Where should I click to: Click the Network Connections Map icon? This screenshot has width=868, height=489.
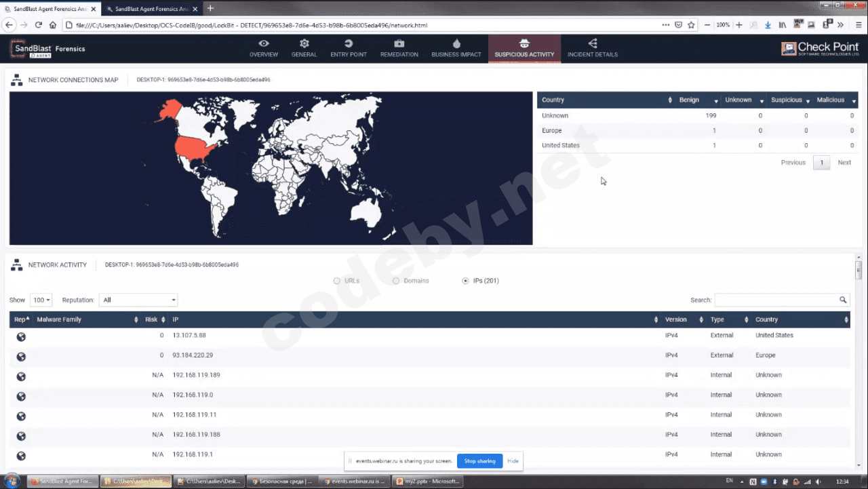pyautogui.click(x=17, y=80)
